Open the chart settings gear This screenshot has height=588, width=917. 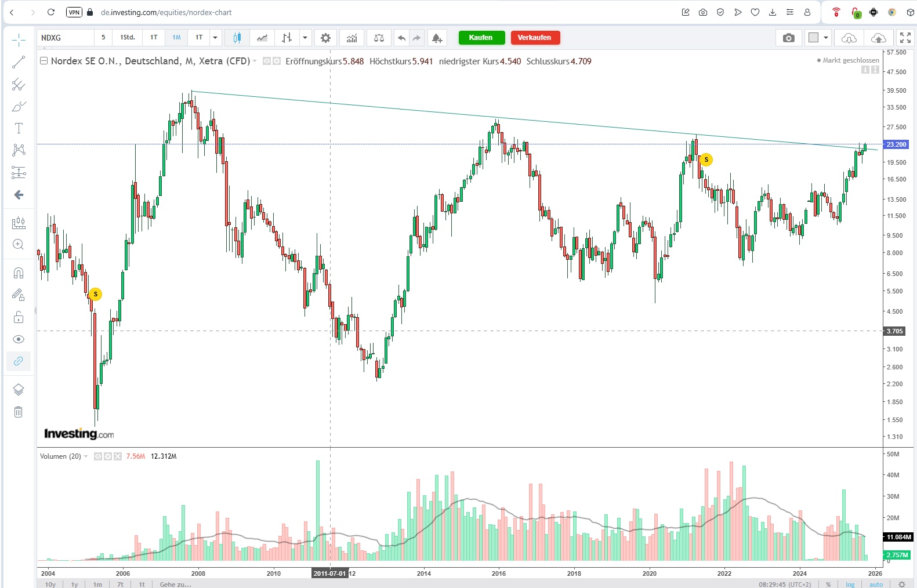coord(325,38)
